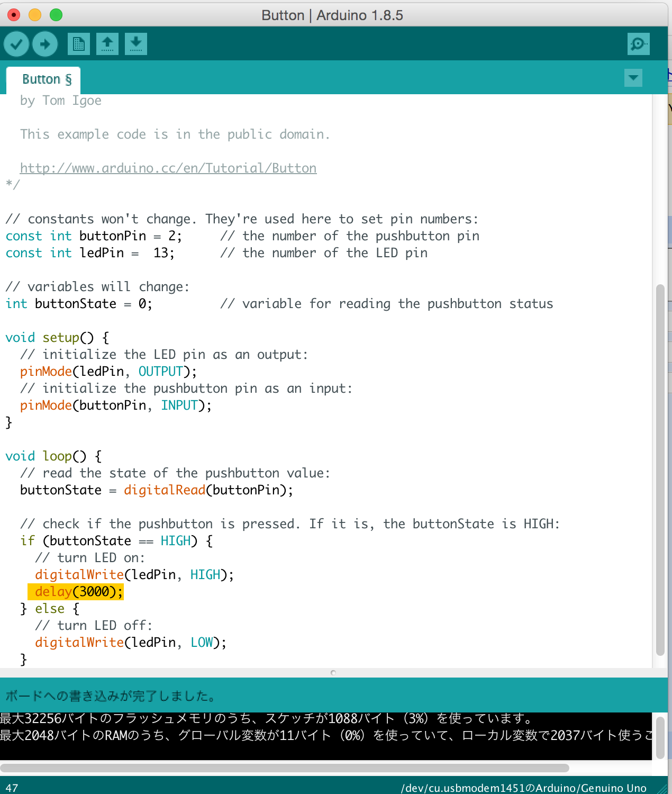The height and width of the screenshot is (794, 672).
Task: Open the Serial Monitor magnifier icon
Action: pyautogui.click(x=639, y=44)
